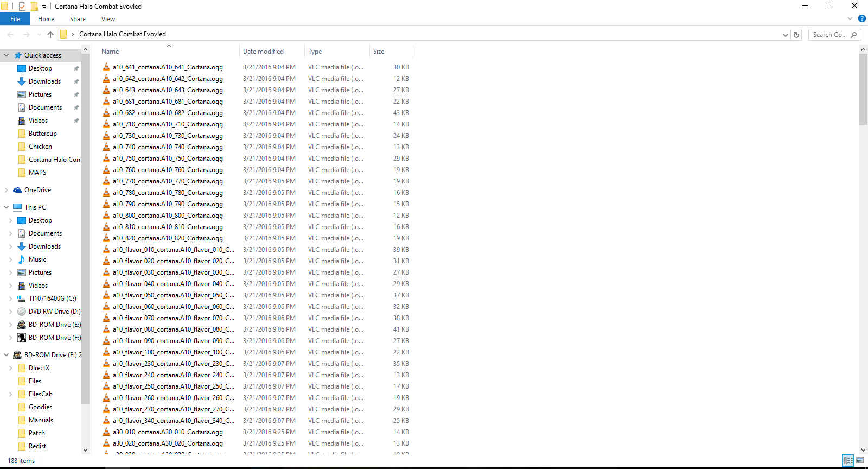Sort by Name column header

click(168, 52)
